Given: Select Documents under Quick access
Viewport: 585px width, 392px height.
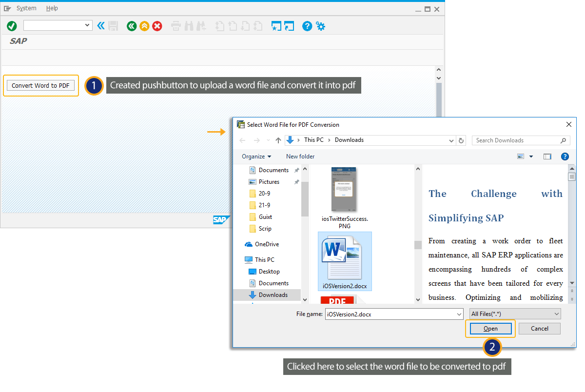Looking at the screenshot, I should pos(273,170).
